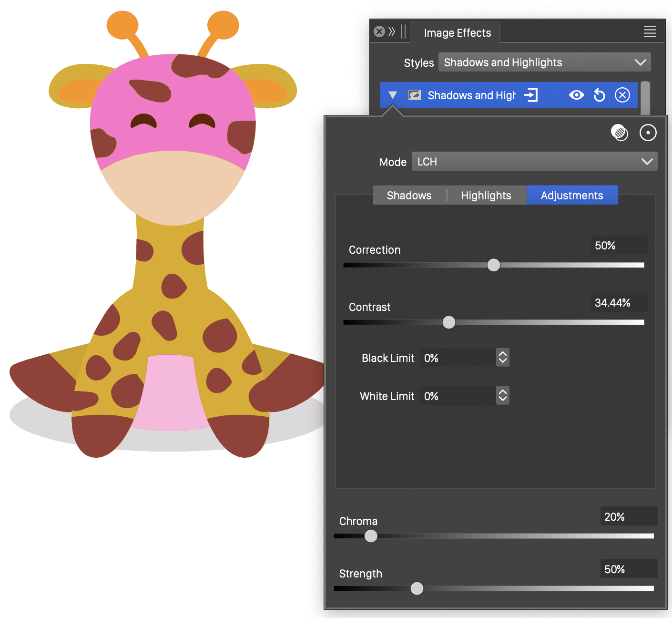The height and width of the screenshot is (618, 672).
Task: Remove the Shadows and Highlights effect
Action: coord(622,95)
